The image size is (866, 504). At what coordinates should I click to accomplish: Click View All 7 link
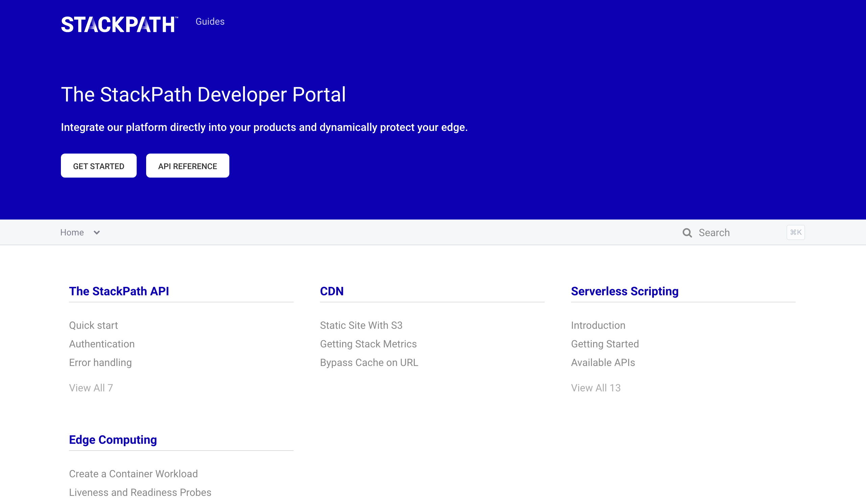pos(91,388)
